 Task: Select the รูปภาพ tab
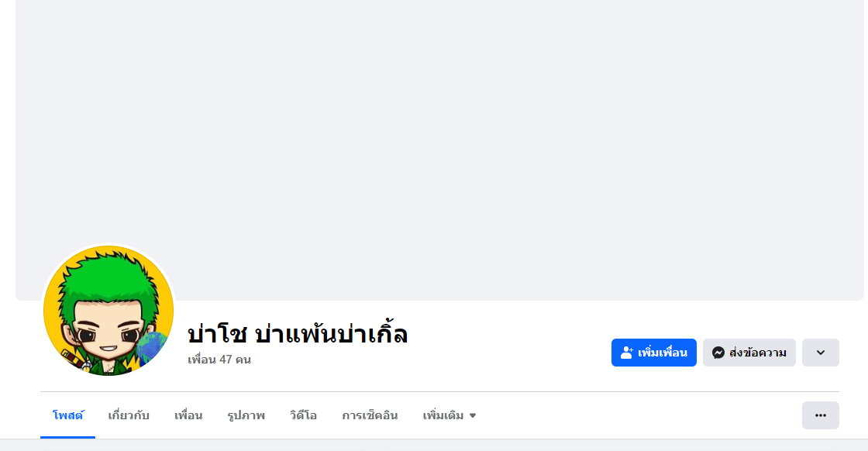(246, 415)
